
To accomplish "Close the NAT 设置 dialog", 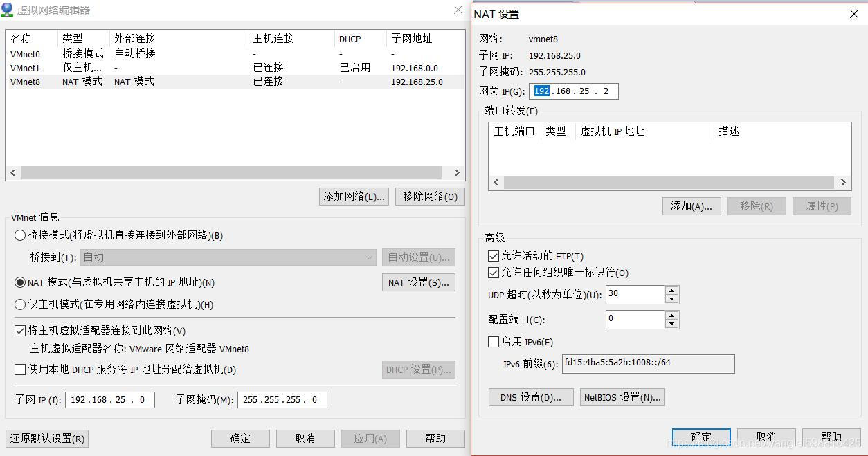I will point(854,14).
